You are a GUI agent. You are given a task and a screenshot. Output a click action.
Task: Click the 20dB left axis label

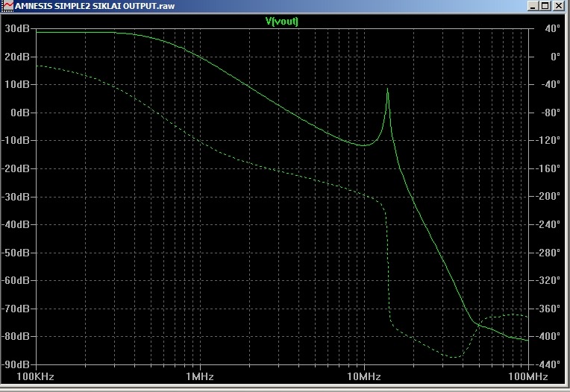[17, 57]
